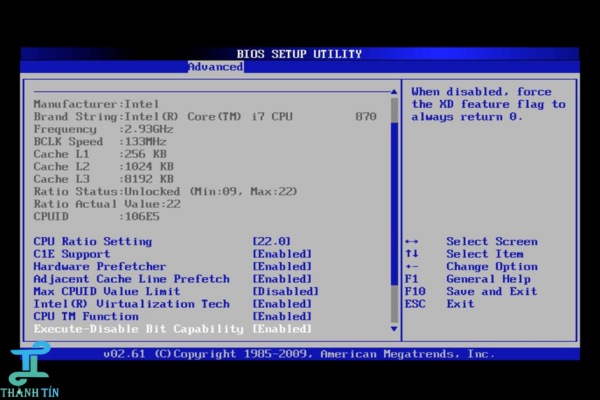Click Cache L3 :8192 KB line

(x=103, y=179)
